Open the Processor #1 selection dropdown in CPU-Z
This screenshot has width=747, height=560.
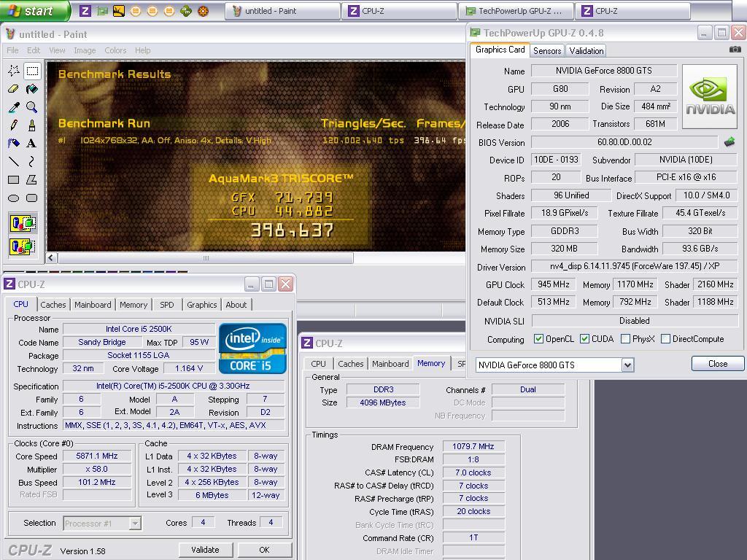tap(135, 524)
